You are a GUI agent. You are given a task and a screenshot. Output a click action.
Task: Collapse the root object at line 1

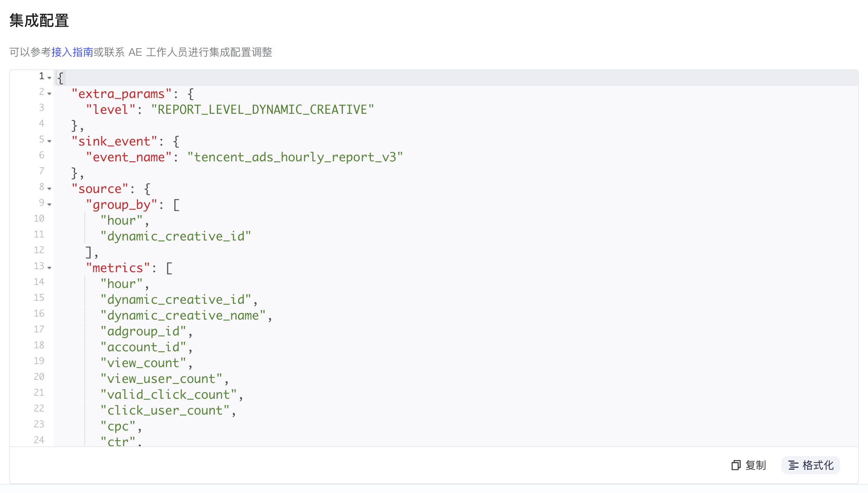[x=49, y=78]
